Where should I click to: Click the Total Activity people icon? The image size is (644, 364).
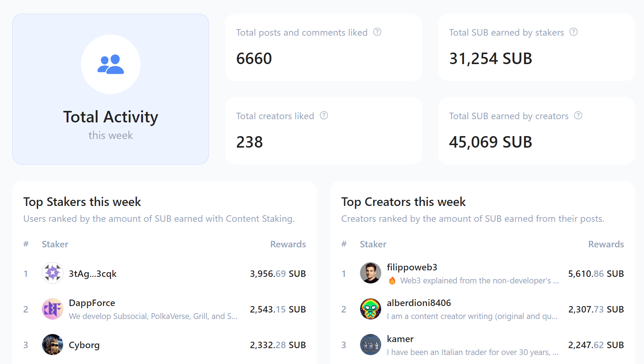coord(111,64)
